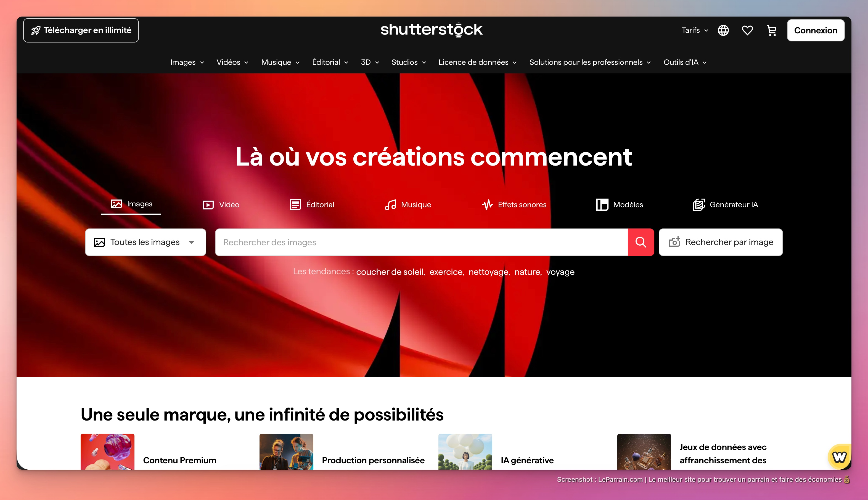
Task: Switch to the Vidéo tab
Action: (221, 204)
